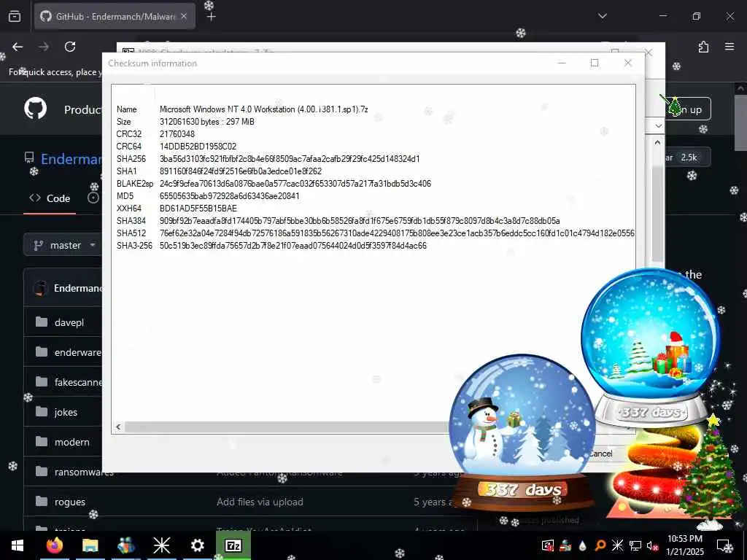Select the BLAKE2sp hash value
The image size is (747, 560).
(295, 183)
